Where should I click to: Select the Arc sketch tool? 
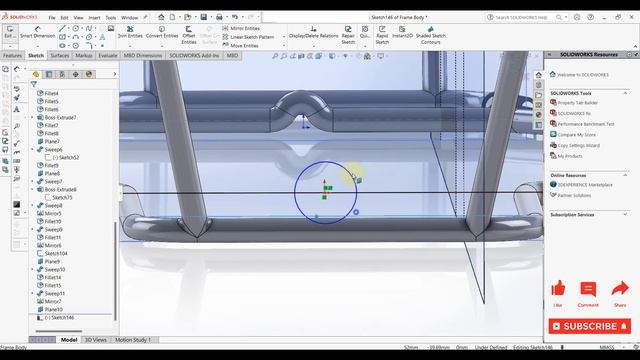tap(76, 37)
